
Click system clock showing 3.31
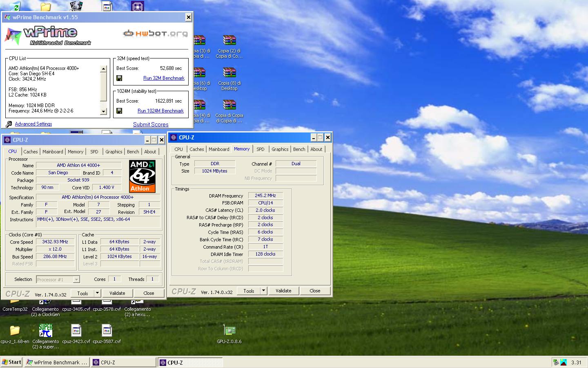click(576, 362)
